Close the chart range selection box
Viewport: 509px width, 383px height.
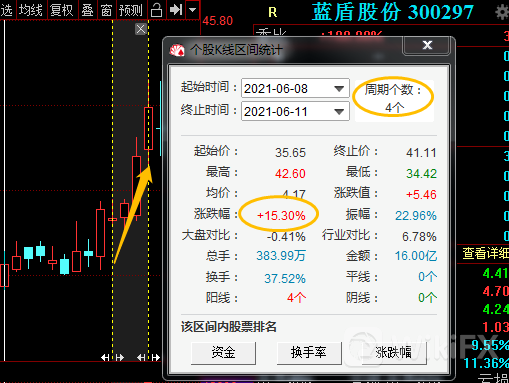[x=141, y=29]
